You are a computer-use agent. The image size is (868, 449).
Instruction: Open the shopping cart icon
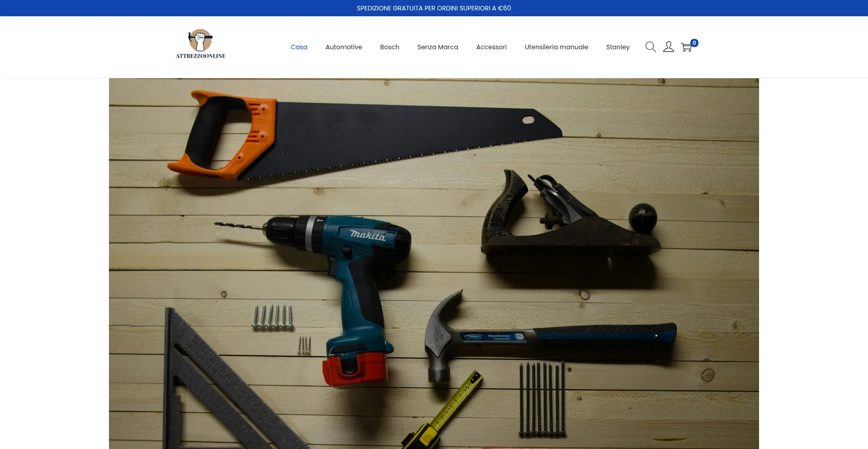[x=686, y=47]
